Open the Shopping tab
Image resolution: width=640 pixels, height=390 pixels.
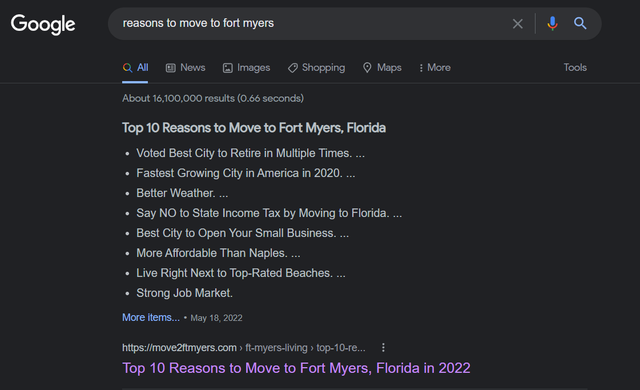pos(316,68)
